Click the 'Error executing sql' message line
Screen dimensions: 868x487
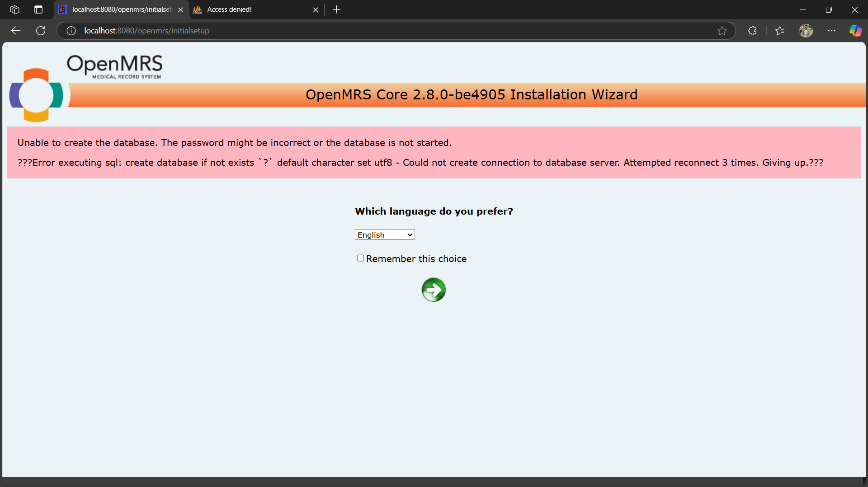pyautogui.click(x=420, y=163)
